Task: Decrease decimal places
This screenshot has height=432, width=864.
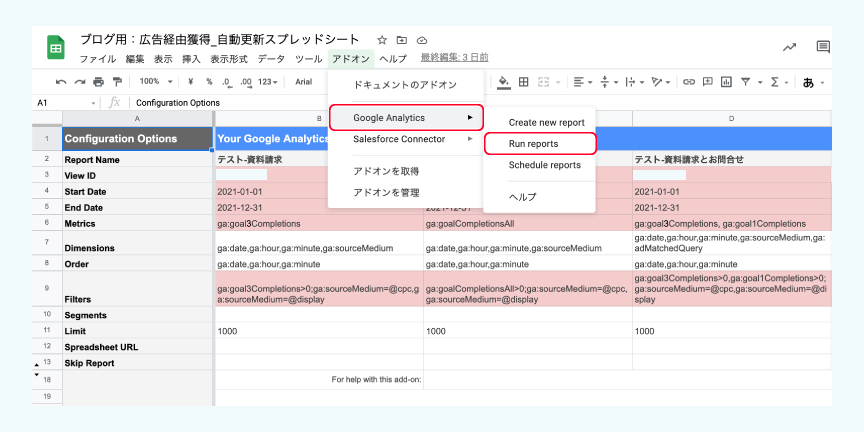Action: (x=226, y=82)
